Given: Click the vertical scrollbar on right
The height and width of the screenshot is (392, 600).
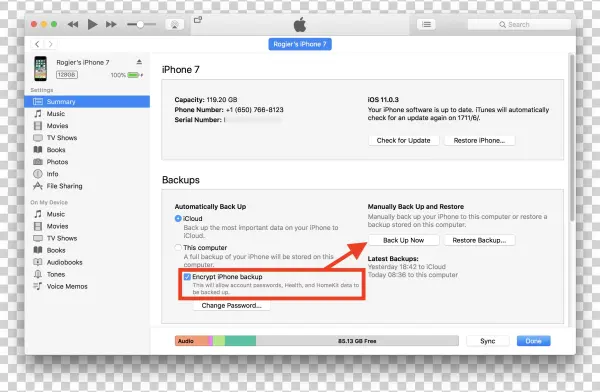Looking at the screenshot, I should point(572,138).
